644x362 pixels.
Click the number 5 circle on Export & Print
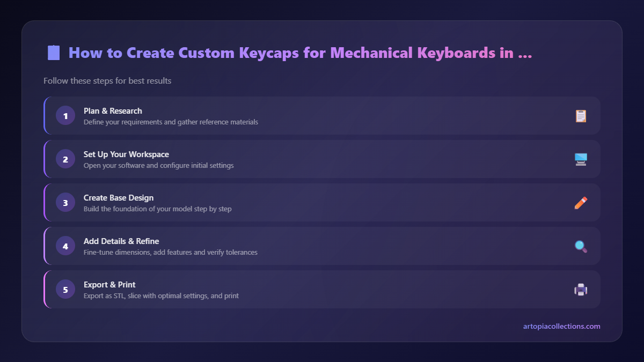65,289
